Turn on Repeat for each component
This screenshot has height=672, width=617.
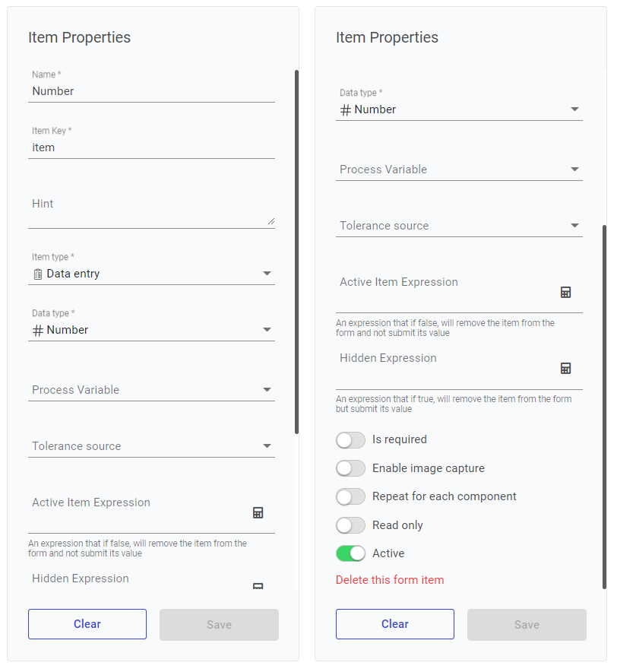(x=350, y=497)
